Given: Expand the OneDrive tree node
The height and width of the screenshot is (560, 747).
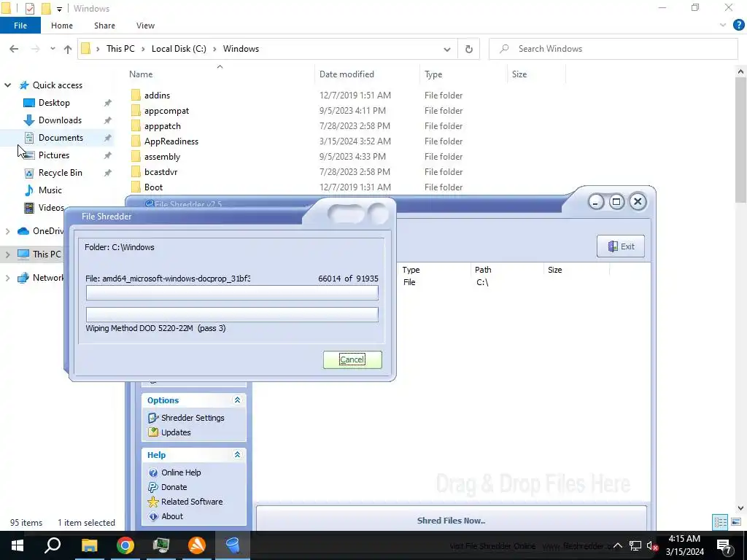Looking at the screenshot, I should 7,231.
